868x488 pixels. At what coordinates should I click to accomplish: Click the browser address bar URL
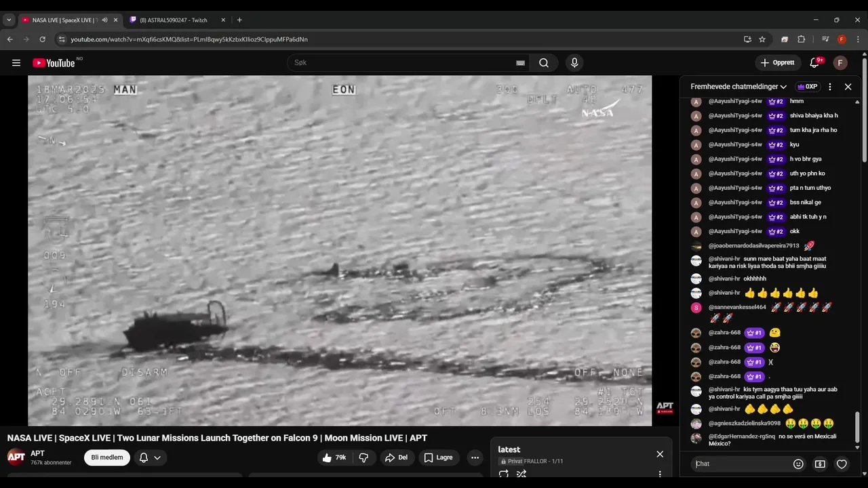click(x=189, y=39)
